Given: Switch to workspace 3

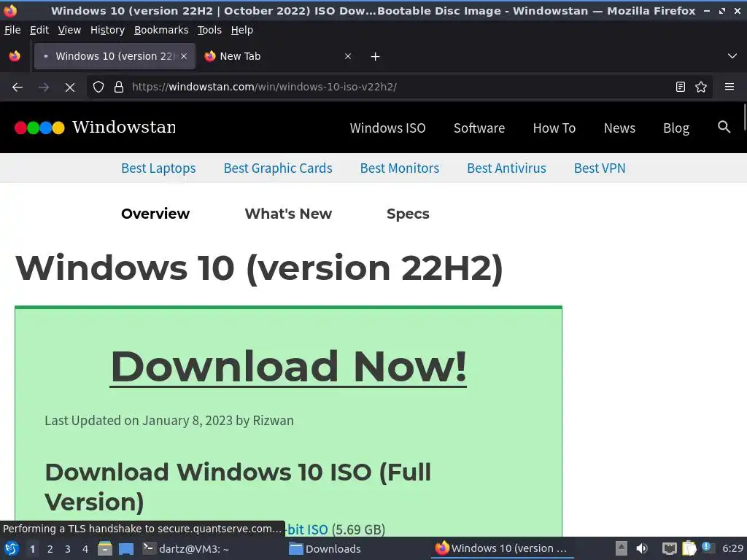Looking at the screenshot, I should coord(68,549).
